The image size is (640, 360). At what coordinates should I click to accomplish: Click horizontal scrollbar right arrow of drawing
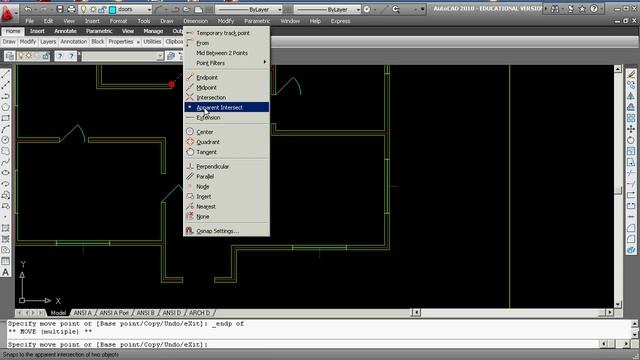click(609, 313)
